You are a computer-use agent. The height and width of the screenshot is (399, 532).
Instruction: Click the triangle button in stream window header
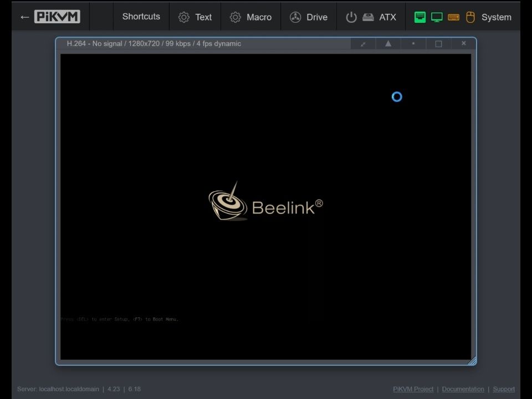click(x=388, y=44)
